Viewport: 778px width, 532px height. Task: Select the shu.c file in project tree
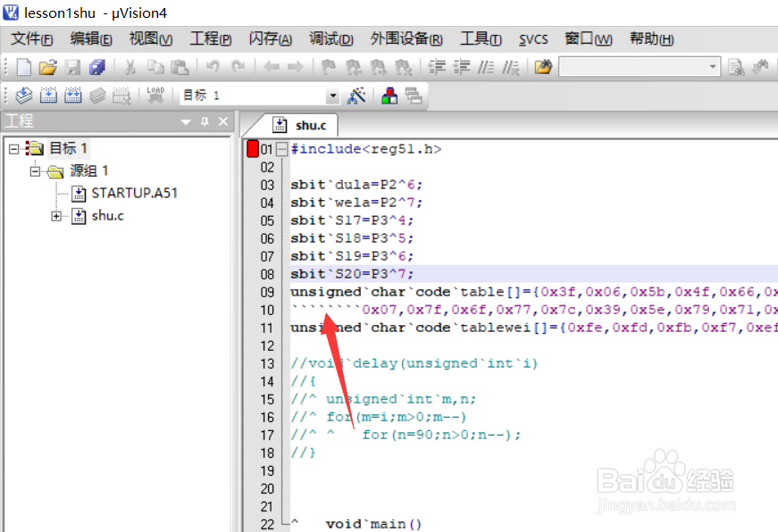[108, 216]
